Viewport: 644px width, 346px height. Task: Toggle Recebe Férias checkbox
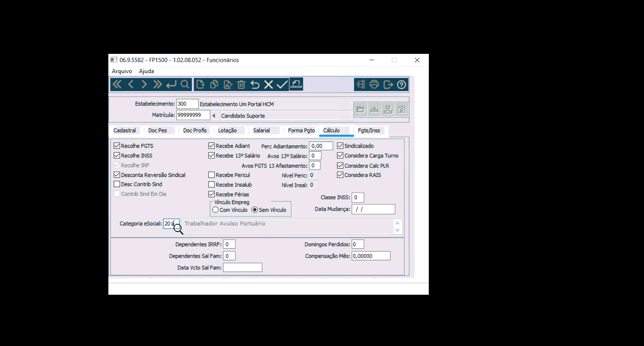coord(212,194)
